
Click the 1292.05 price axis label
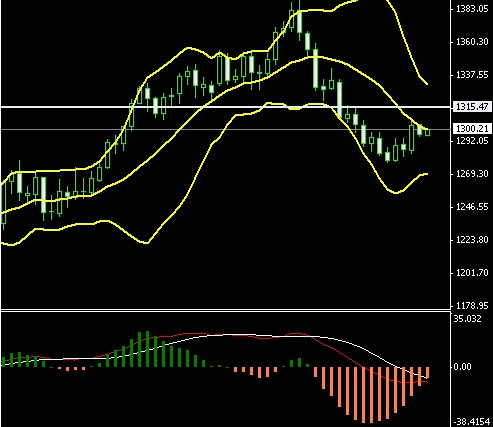[472, 141]
